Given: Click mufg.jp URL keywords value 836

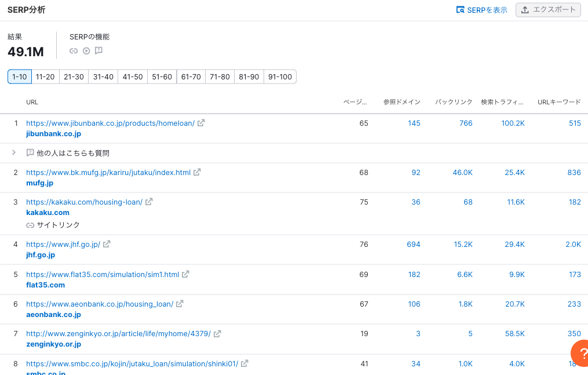Looking at the screenshot, I should tap(574, 172).
